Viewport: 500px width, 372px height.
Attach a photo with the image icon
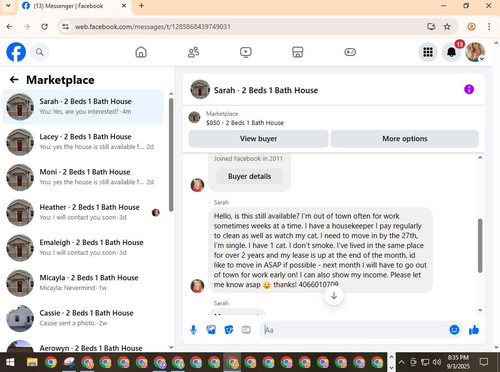pos(211,330)
